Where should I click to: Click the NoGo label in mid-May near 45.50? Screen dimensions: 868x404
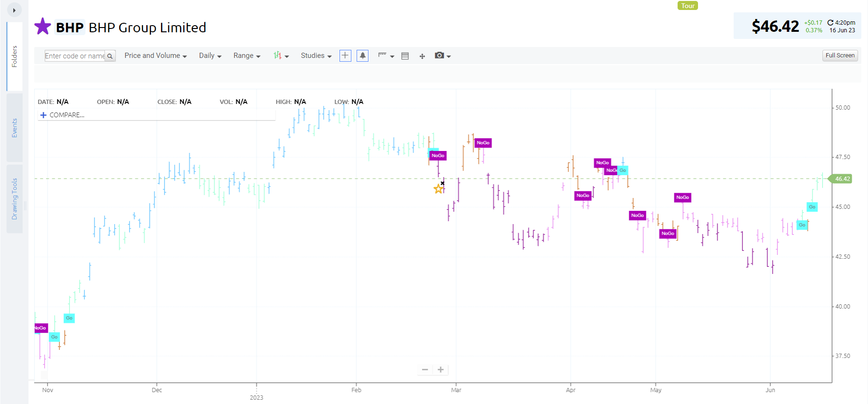682,197
